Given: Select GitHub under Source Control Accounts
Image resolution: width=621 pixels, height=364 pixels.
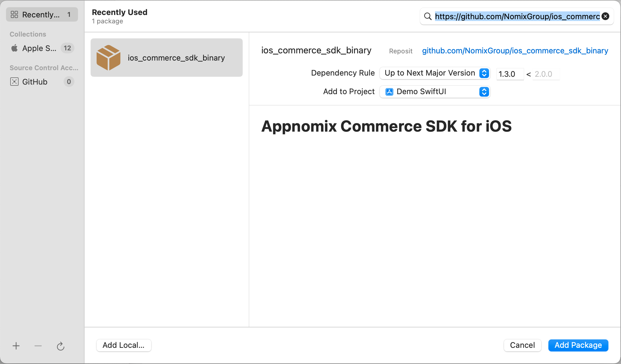Looking at the screenshot, I should tap(35, 82).
